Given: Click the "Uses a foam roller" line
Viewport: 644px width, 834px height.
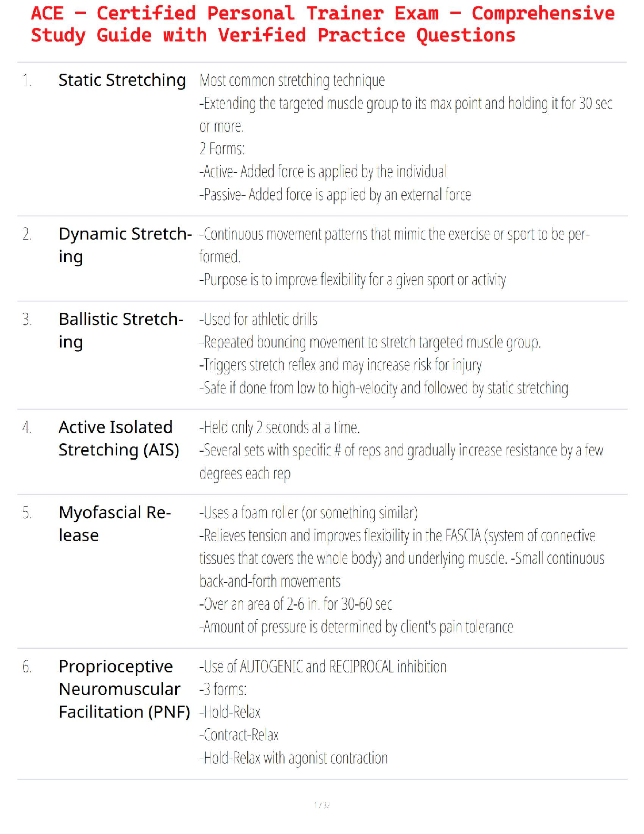Looking at the screenshot, I should [x=308, y=513].
